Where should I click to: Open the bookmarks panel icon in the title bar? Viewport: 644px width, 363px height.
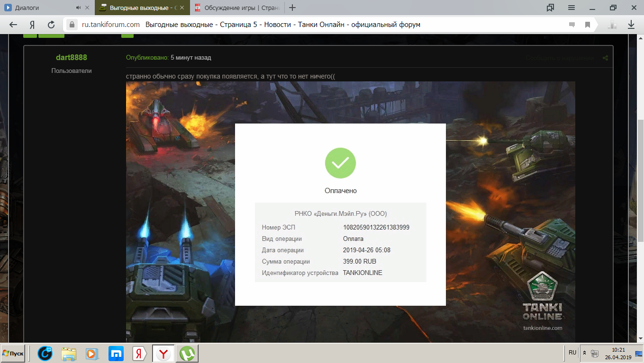click(550, 8)
